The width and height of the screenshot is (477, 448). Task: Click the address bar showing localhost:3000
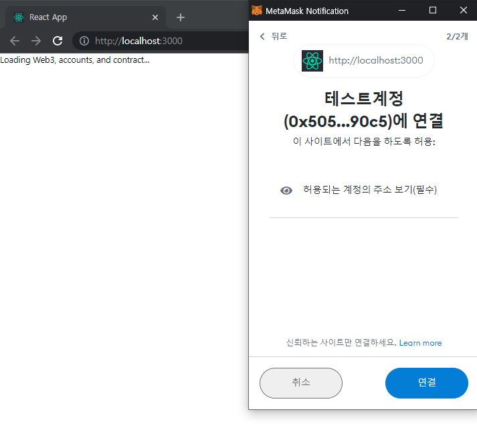pos(161,41)
